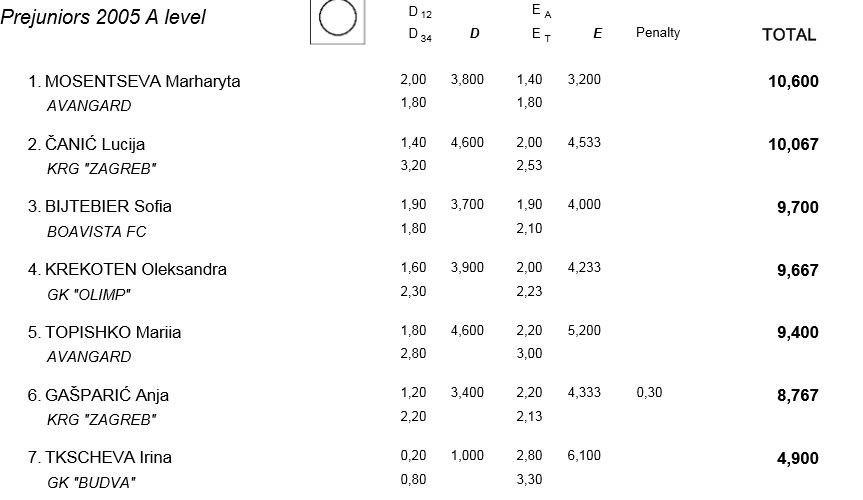The image size is (863, 500).
Task: Click the club name GK "BUDVA"
Action: point(91,483)
